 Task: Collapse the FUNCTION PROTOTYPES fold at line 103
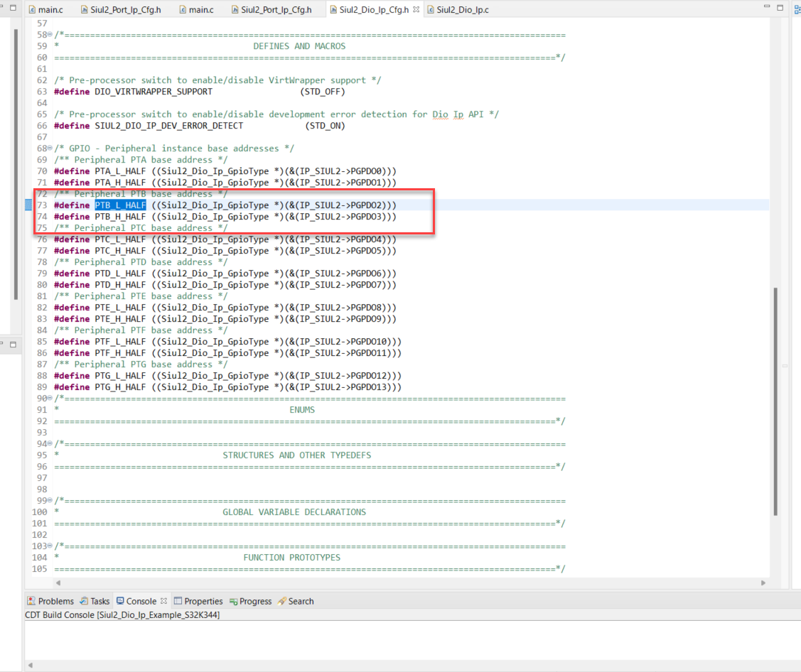(x=50, y=546)
